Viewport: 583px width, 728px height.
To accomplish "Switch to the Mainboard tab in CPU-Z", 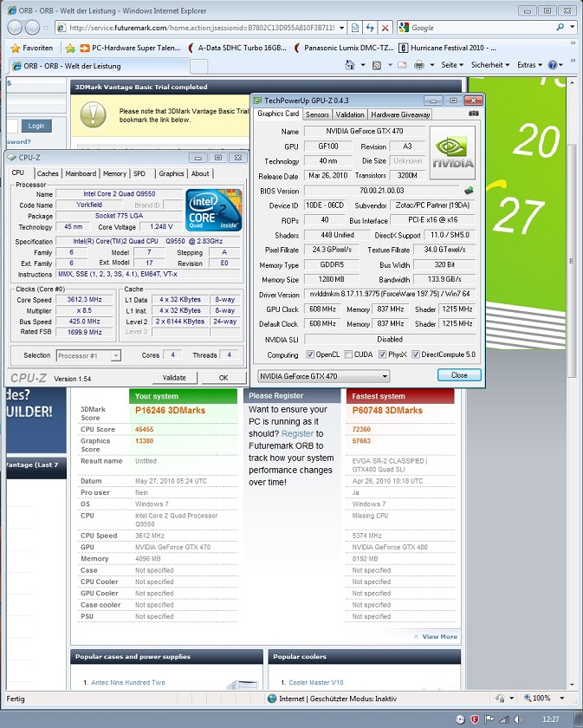I will pos(81,173).
